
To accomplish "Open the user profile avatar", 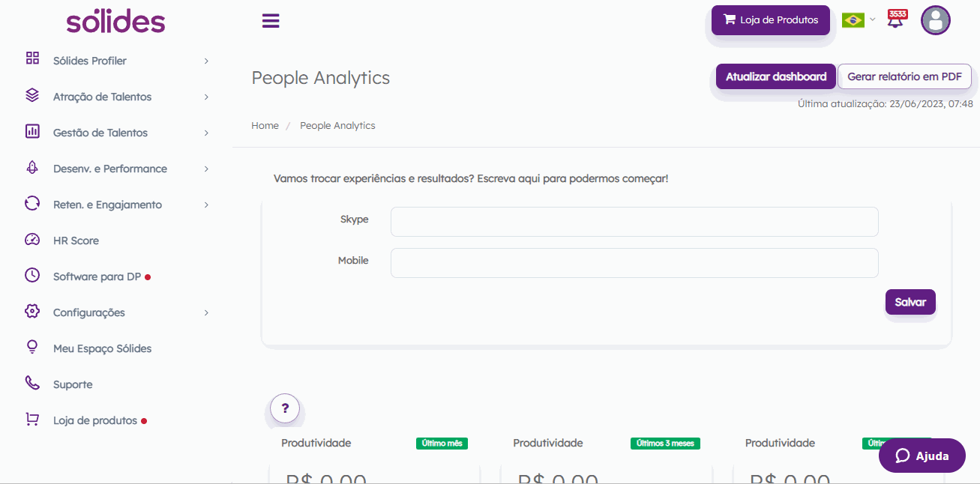I will pos(935,20).
